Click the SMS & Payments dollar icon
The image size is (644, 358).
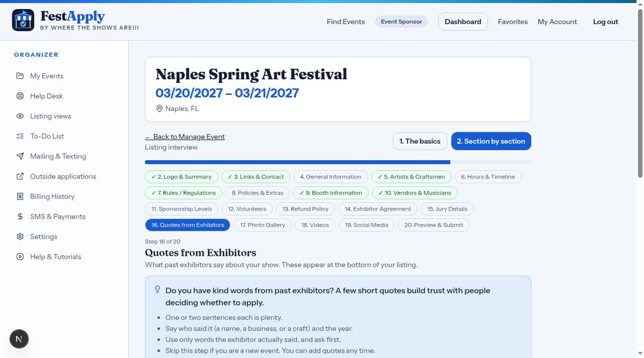coord(20,217)
